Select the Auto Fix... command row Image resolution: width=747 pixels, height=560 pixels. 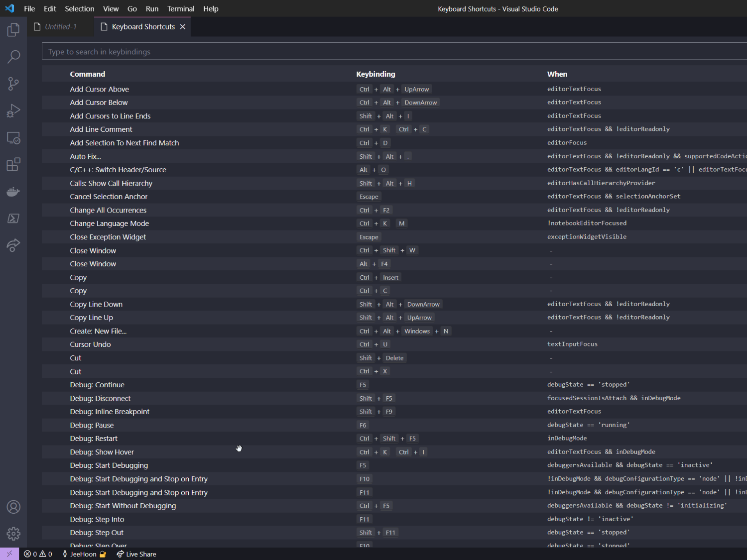(x=394, y=156)
